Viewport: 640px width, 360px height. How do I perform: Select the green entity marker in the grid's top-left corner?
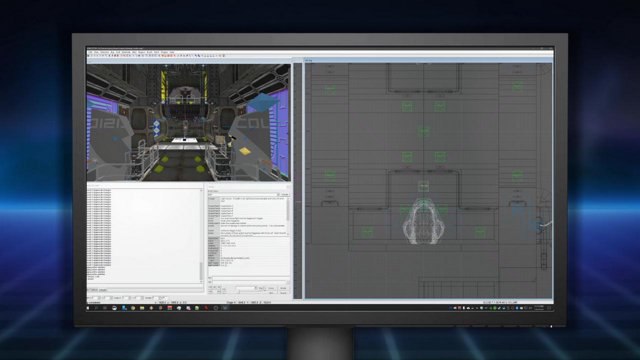click(x=330, y=88)
